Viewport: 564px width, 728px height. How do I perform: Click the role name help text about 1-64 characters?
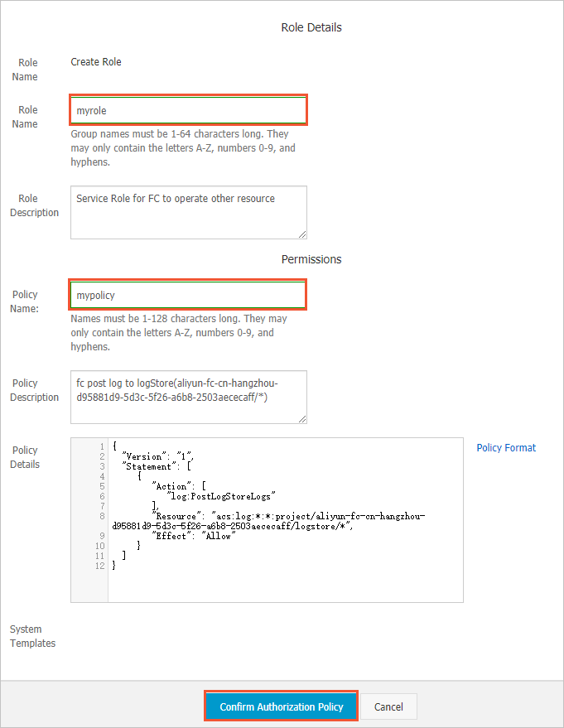point(183,147)
